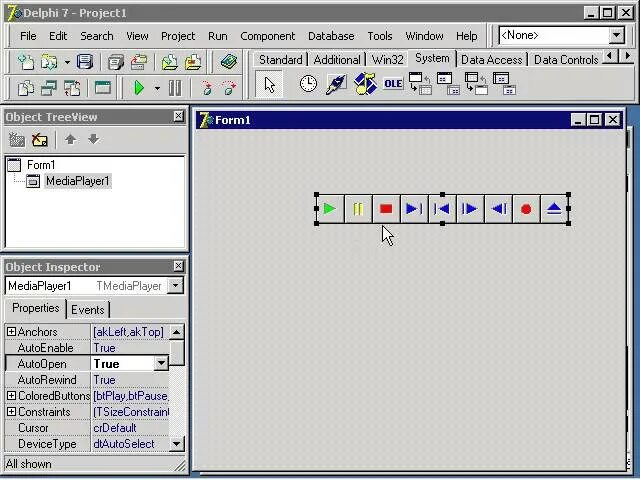Open the Component menu
The height and width of the screenshot is (480, 640).
[x=267, y=36]
